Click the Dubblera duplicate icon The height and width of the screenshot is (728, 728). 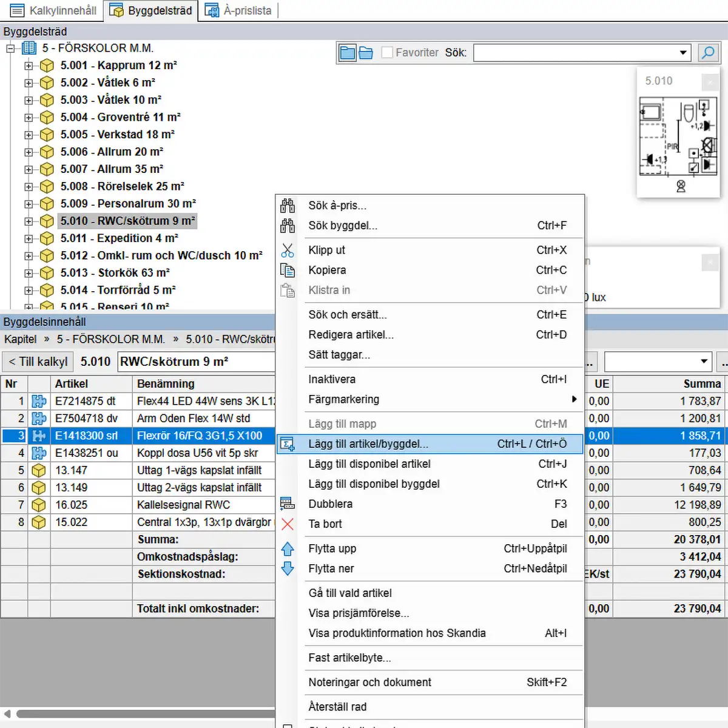pos(288,504)
